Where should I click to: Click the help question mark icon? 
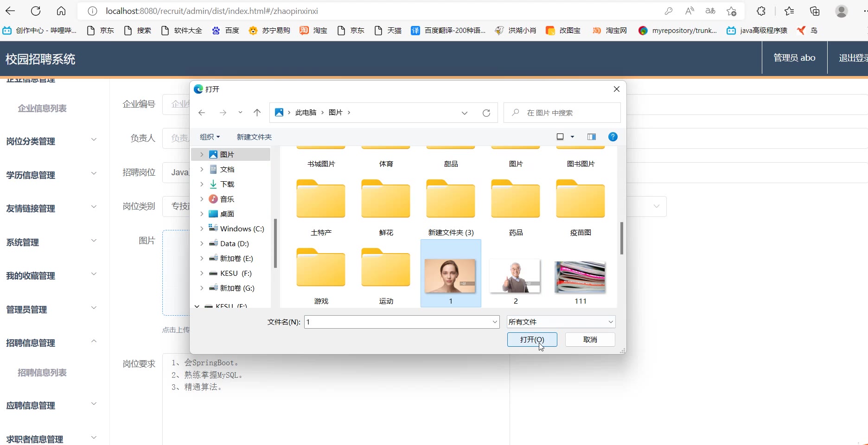[x=613, y=137]
